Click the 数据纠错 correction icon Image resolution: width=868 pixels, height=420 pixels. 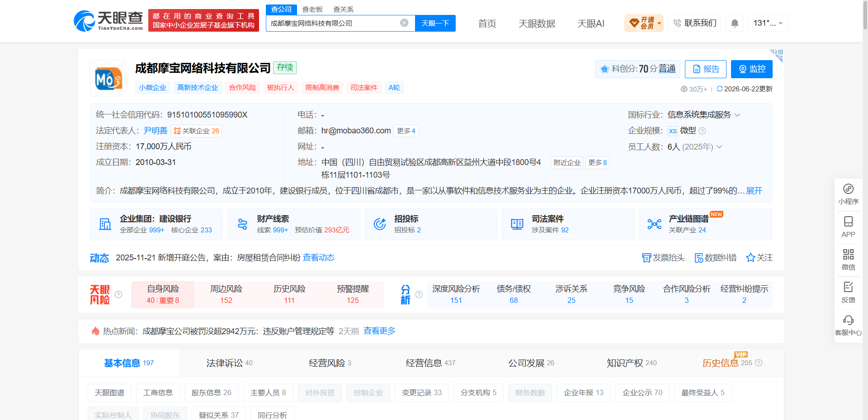click(x=699, y=258)
